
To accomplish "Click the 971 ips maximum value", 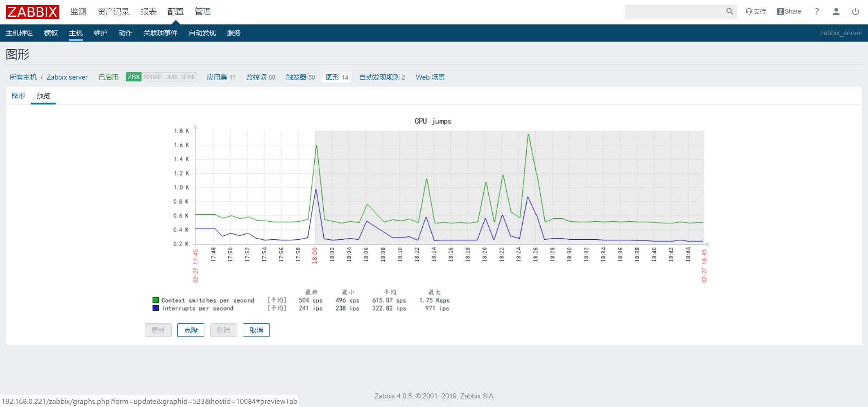I will coord(437,308).
